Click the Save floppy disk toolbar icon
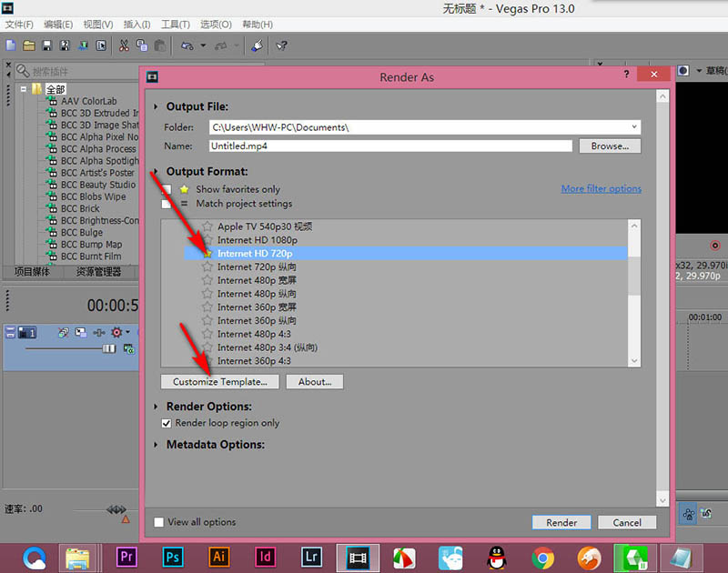 (47, 45)
